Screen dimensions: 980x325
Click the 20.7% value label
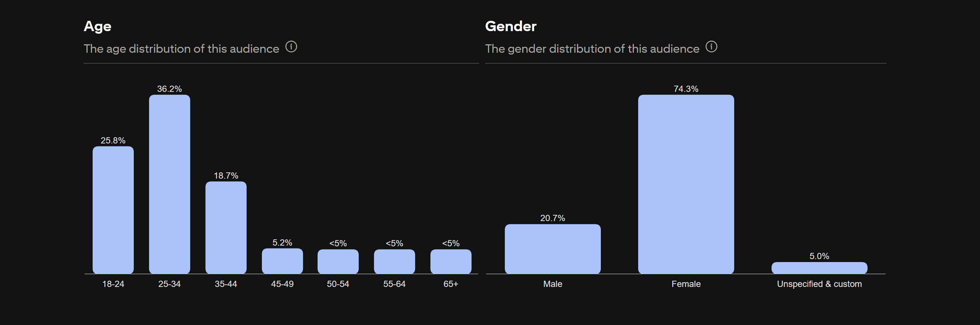tap(552, 218)
